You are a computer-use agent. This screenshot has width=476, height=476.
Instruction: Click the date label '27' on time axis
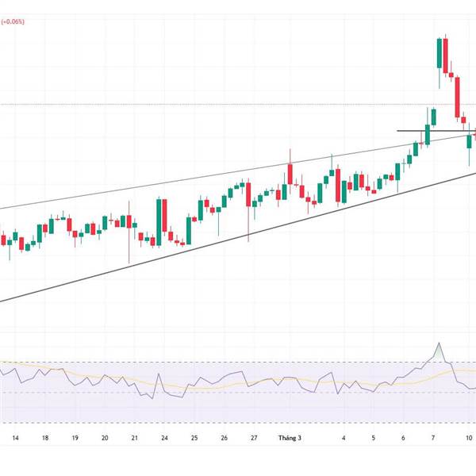point(254,438)
